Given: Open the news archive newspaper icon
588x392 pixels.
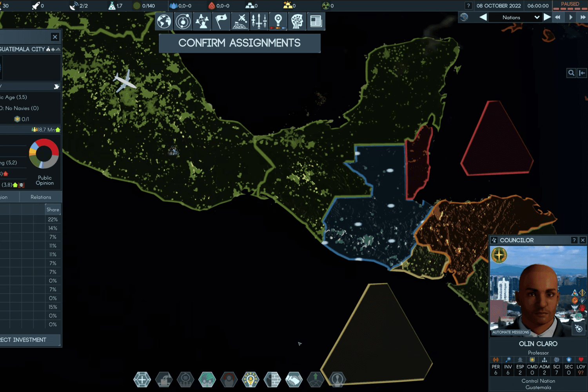Looking at the screenshot, I should pos(316,21).
